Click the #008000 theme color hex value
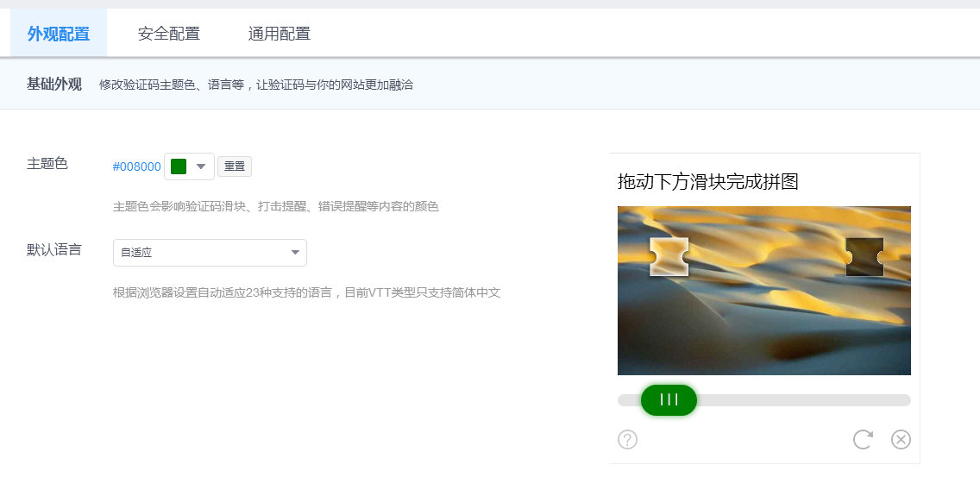Image resolution: width=980 pixels, height=496 pixels. [x=136, y=166]
